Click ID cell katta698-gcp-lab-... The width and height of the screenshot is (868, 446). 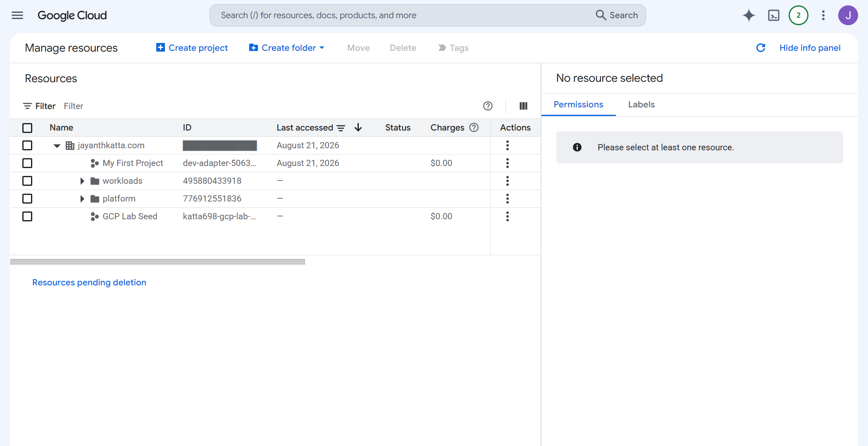click(x=219, y=216)
